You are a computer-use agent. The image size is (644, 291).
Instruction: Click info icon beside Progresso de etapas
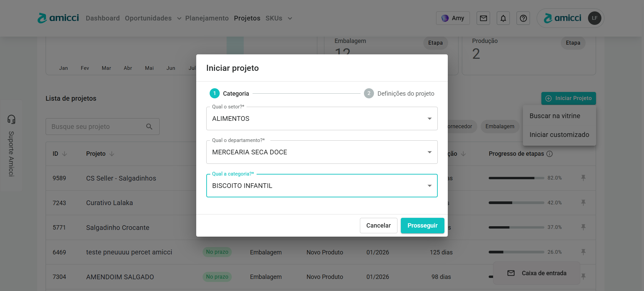tap(549, 154)
